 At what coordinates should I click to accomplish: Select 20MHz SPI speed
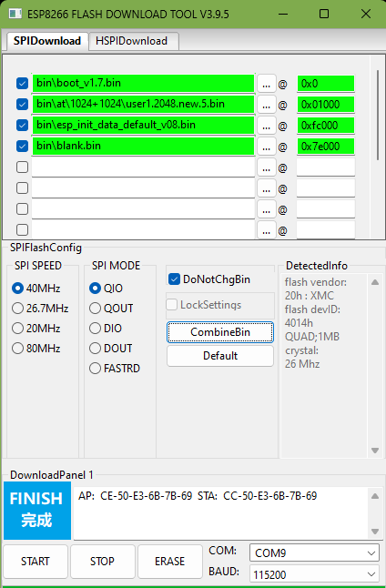(x=36, y=328)
